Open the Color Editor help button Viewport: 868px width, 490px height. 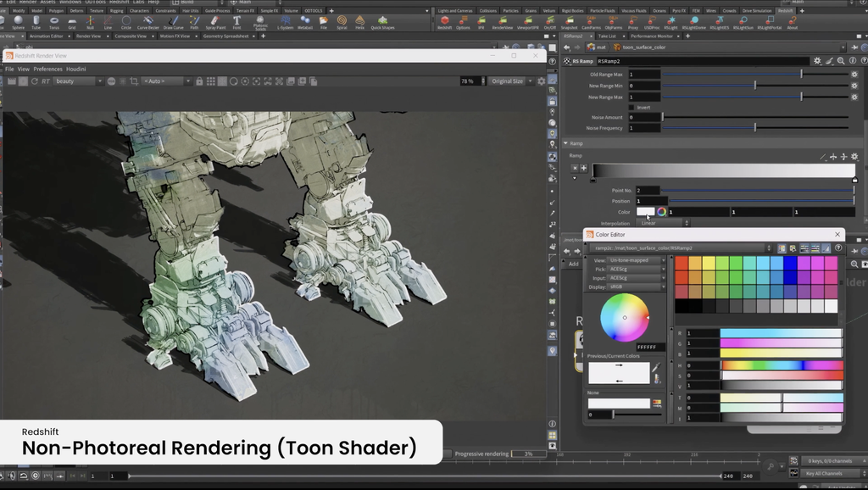pyautogui.click(x=838, y=248)
